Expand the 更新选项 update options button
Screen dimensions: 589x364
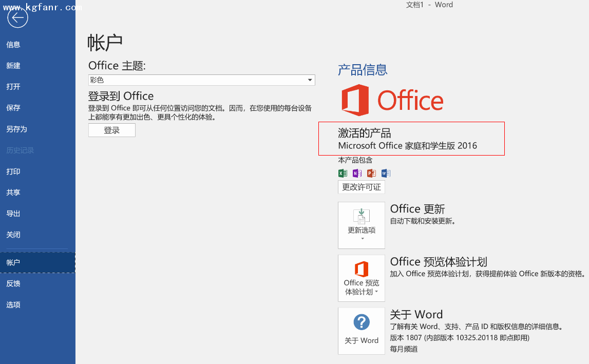coord(361,225)
